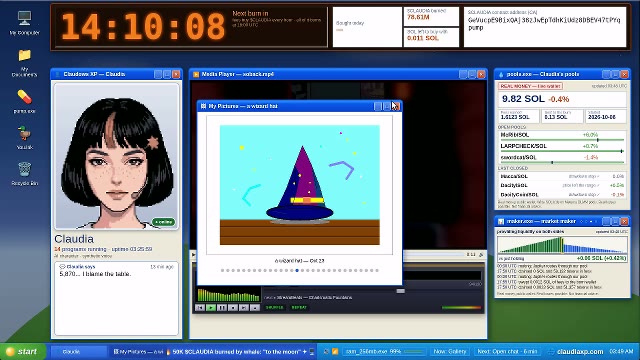Click the Start button
This screenshot has width=640, height=360.
point(23,351)
